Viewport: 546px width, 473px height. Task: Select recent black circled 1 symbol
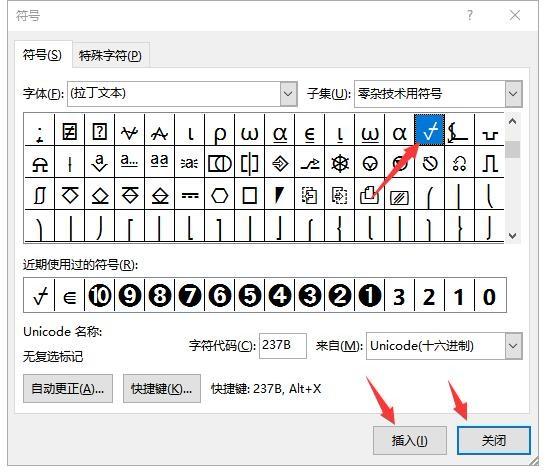(369, 295)
